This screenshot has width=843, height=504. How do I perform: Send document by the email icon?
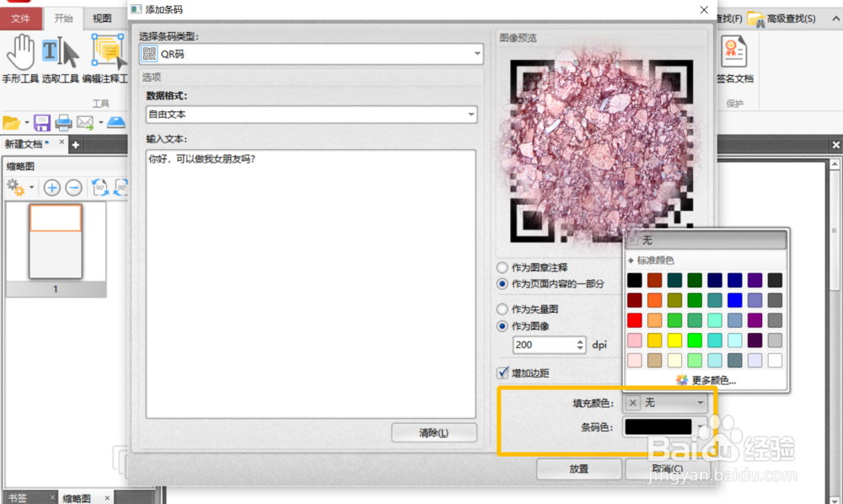[x=85, y=123]
